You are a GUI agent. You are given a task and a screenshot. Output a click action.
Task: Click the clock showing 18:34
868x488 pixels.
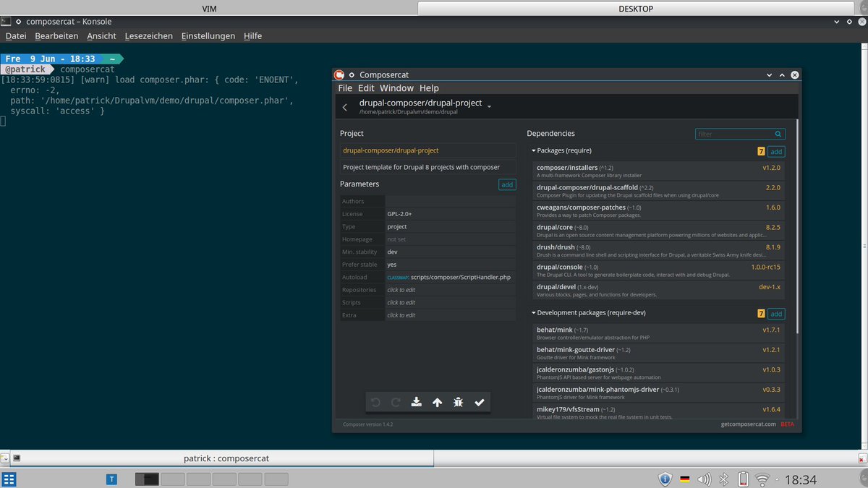(x=801, y=479)
